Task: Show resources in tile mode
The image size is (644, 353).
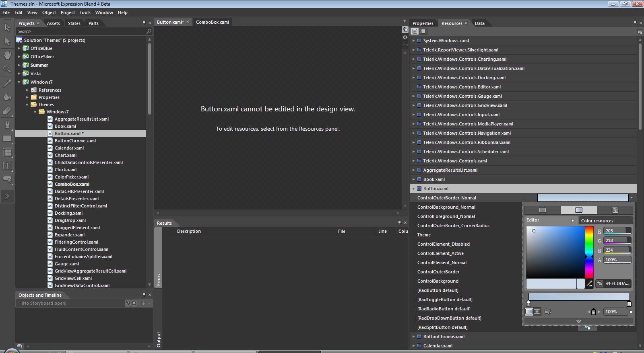Action: tap(423, 31)
